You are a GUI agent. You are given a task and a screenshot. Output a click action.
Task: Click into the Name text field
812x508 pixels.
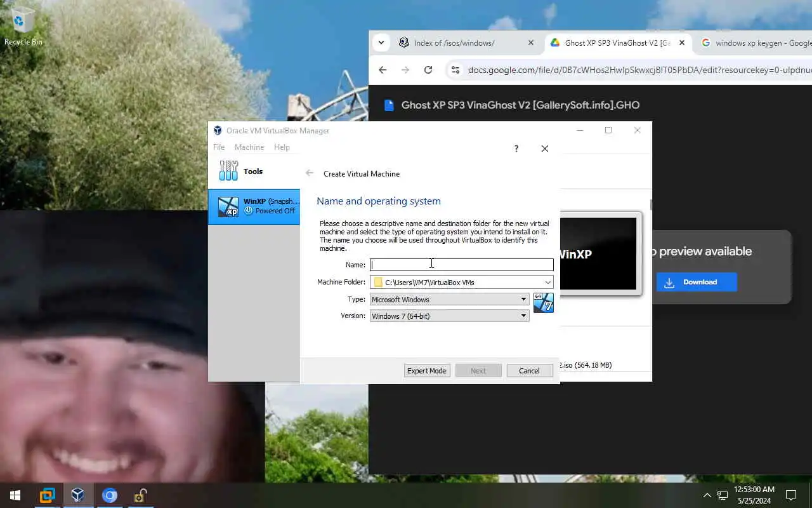(462, 265)
